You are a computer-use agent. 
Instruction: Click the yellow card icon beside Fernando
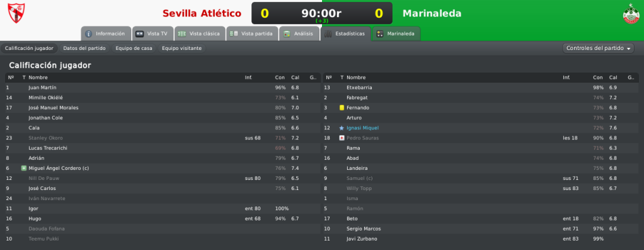342,108
